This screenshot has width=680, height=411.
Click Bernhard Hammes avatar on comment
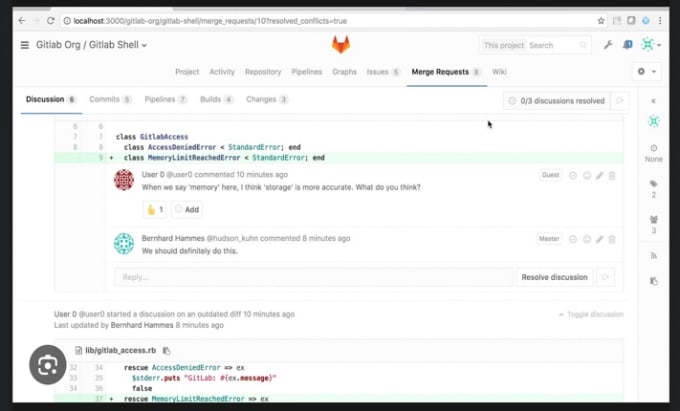point(124,244)
